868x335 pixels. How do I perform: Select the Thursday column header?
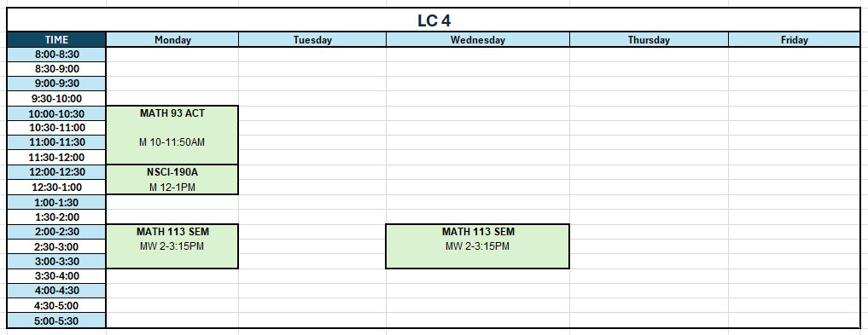(x=649, y=40)
